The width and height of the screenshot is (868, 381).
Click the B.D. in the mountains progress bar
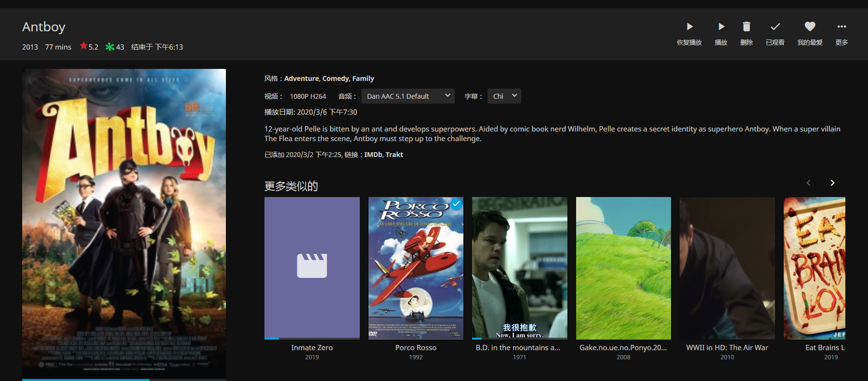pyautogui.click(x=520, y=339)
